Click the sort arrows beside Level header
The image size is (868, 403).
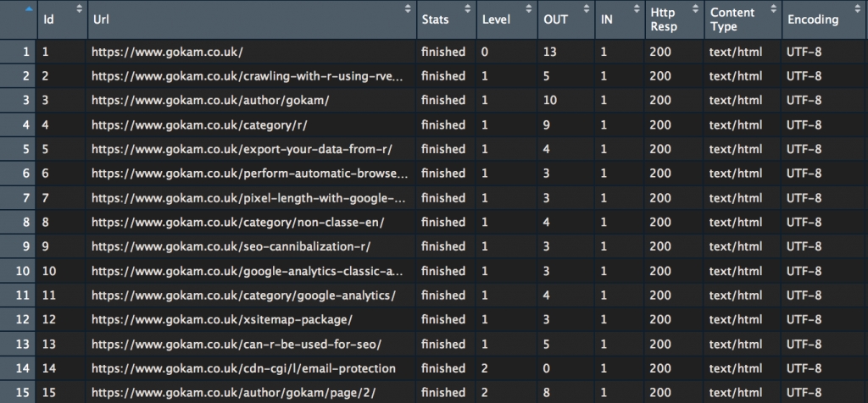[x=528, y=9]
